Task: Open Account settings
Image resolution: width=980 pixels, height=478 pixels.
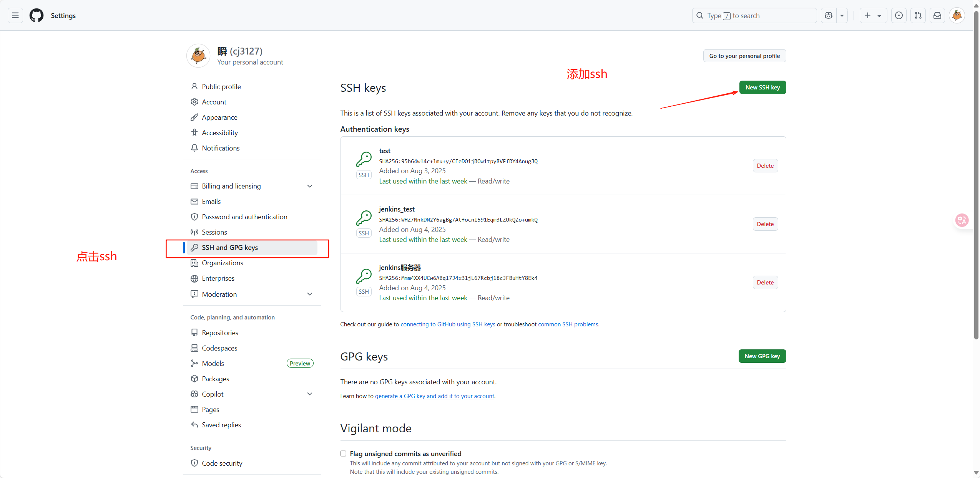Action: click(252, 102)
